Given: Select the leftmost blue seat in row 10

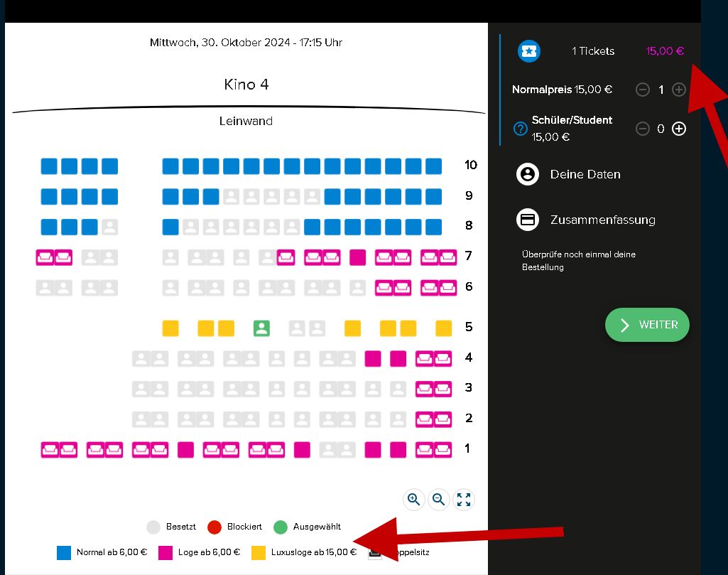Looking at the screenshot, I should (x=49, y=166).
